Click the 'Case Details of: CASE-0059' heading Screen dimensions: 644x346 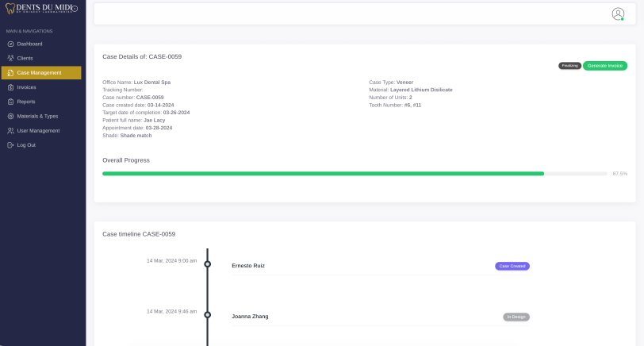[x=142, y=56]
